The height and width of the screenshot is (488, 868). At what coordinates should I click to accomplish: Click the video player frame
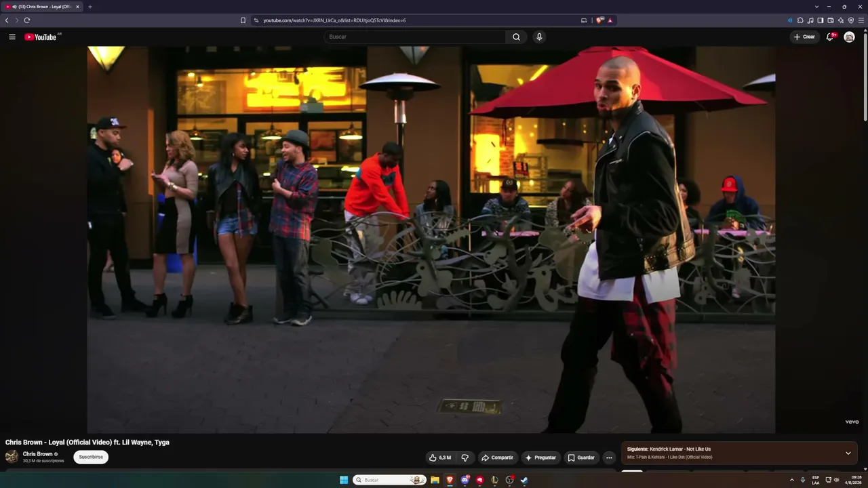coord(431,239)
